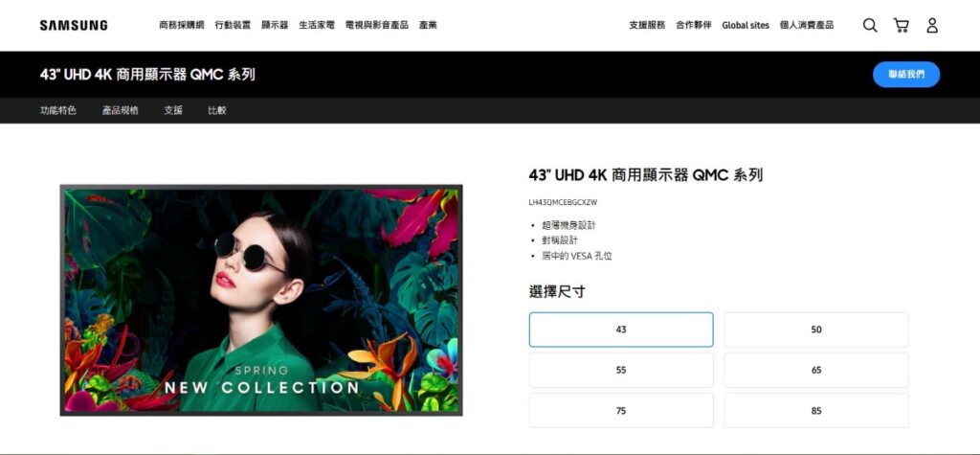The width and height of the screenshot is (980, 455).
Task: Switch to the 功能特色 tab
Action: [58, 110]
